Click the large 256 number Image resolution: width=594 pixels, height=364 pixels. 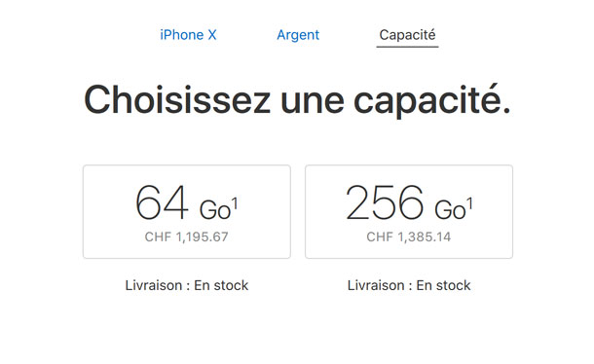pyautogui.click(x=385, y=202)
